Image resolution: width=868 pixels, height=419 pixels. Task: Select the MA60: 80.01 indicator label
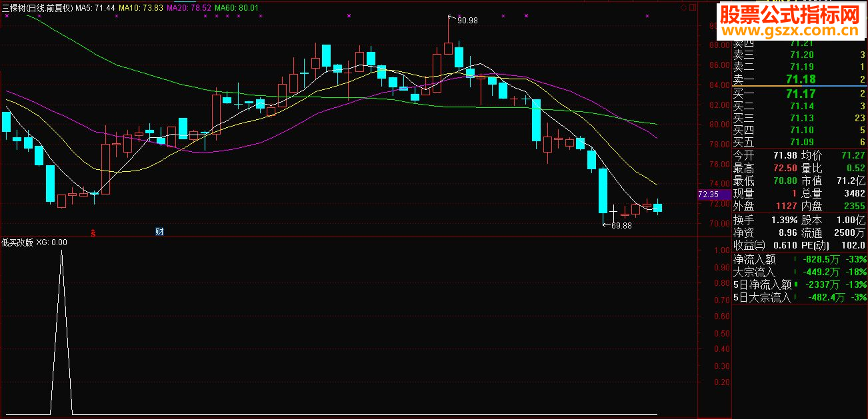click(236, 7)
